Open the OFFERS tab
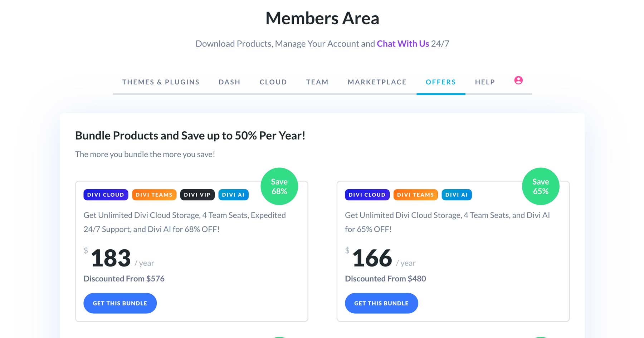 pyautogui.click(x=441, y=82)
